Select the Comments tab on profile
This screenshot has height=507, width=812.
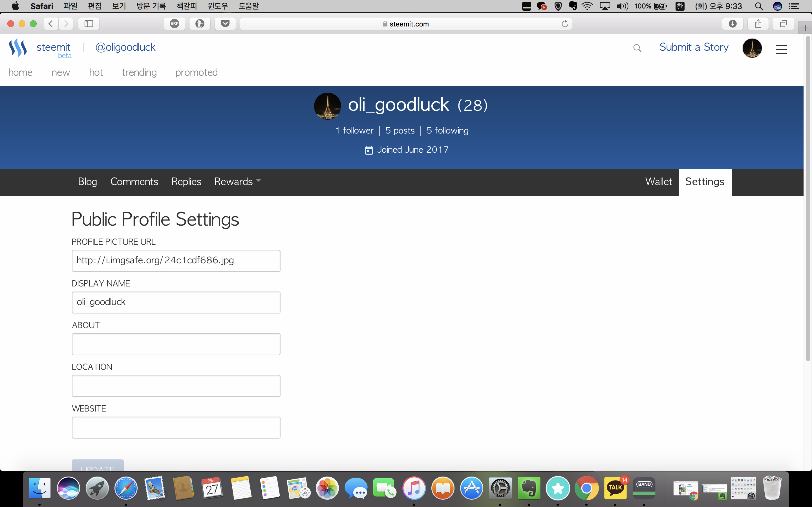click(x=134, y=182)
